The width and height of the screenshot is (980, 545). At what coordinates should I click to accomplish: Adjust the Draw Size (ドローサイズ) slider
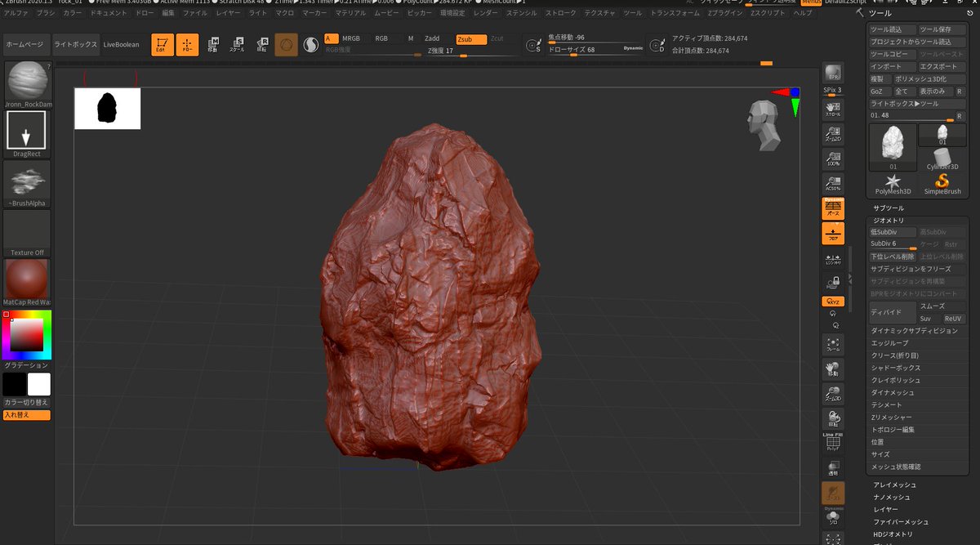(x=595, y=50)
